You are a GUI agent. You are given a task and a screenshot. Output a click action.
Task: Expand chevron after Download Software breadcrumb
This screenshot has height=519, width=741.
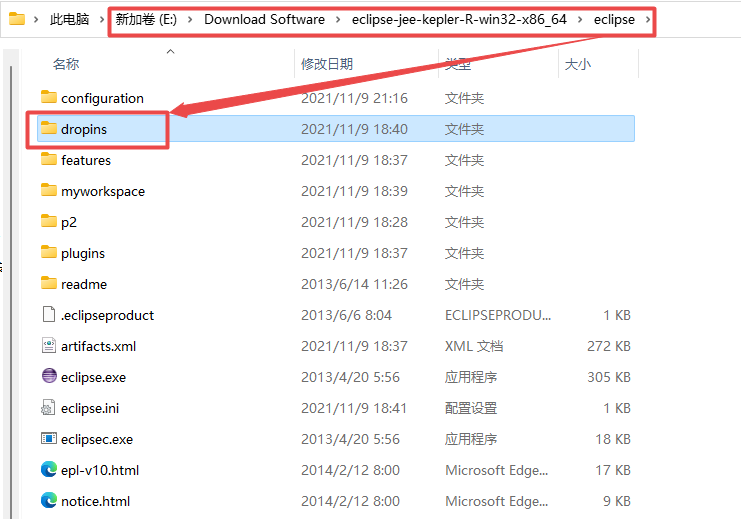coord(338,20)
